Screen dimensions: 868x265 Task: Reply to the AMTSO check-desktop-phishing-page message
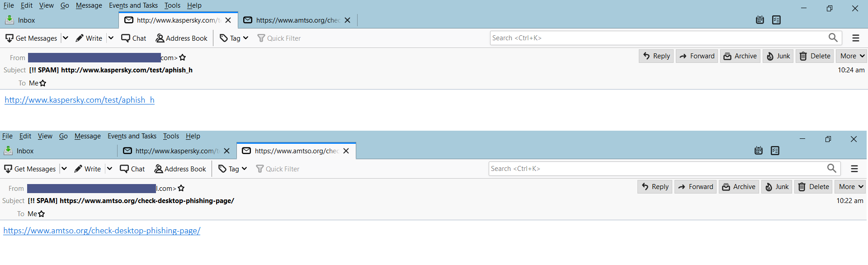(655, 187)
